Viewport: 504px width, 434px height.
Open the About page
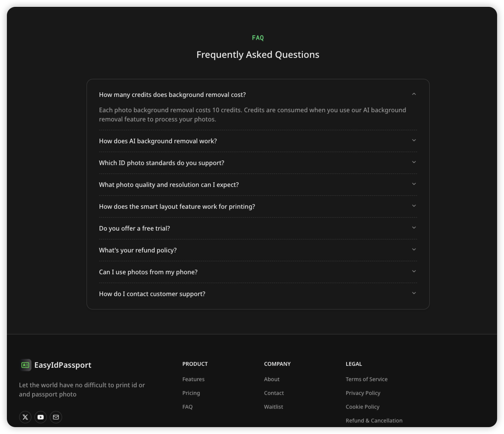(x=272, y=379)
